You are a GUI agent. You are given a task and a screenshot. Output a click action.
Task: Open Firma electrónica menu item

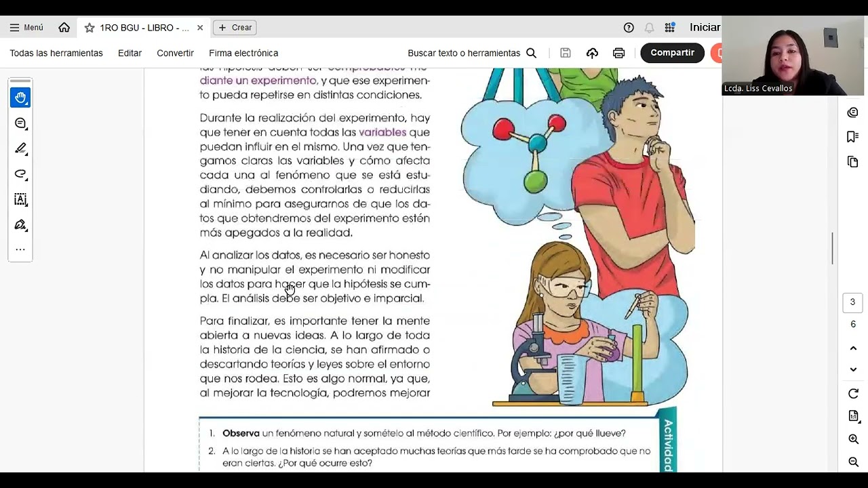pyautogui.click(x=243, y=53)
